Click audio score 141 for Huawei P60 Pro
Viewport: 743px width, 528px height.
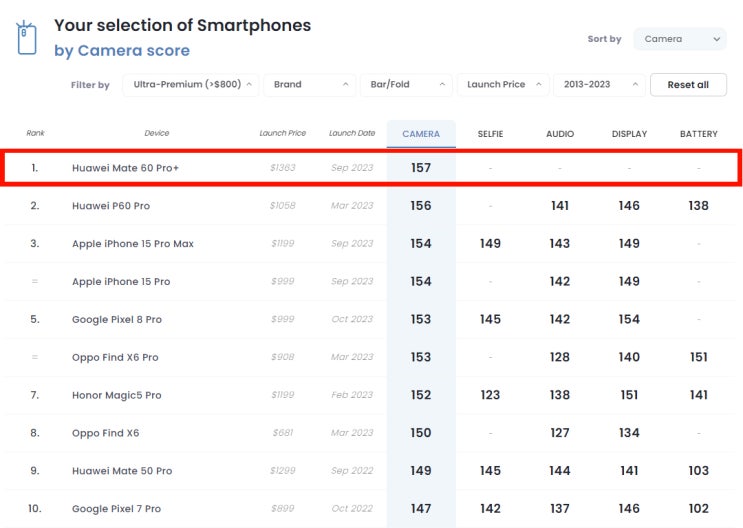pos(560,206)
